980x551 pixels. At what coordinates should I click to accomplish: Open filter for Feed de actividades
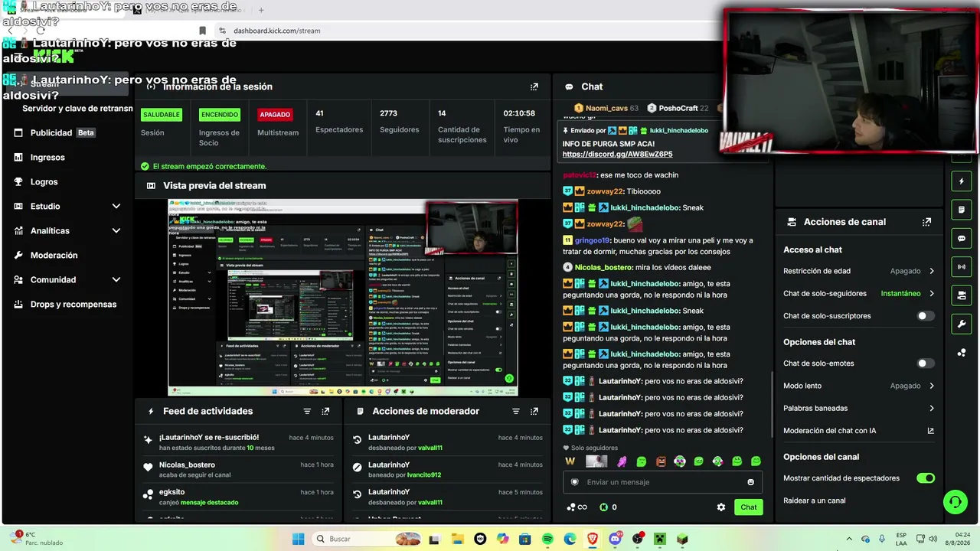[307, 411]
